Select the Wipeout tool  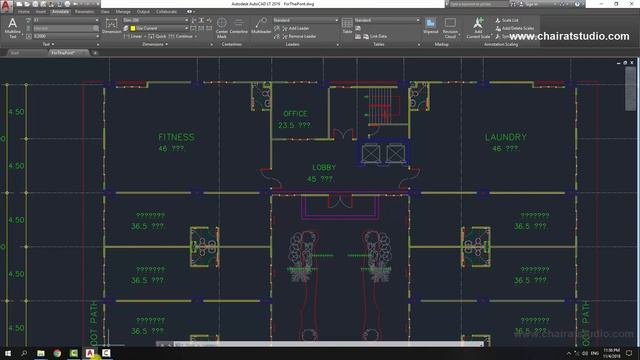(x=431, y=26)
